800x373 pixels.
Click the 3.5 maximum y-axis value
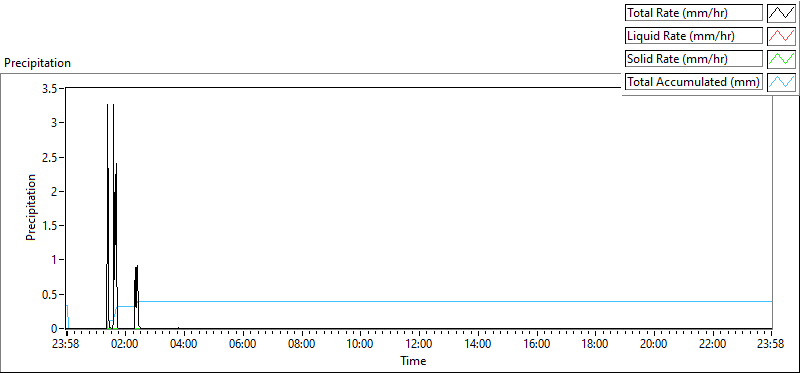(52, 88)
